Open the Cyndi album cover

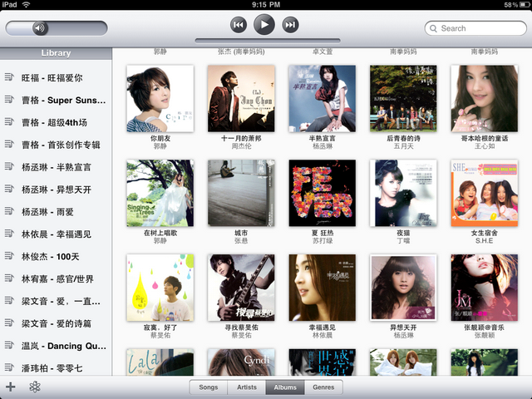tap(241, 362)
